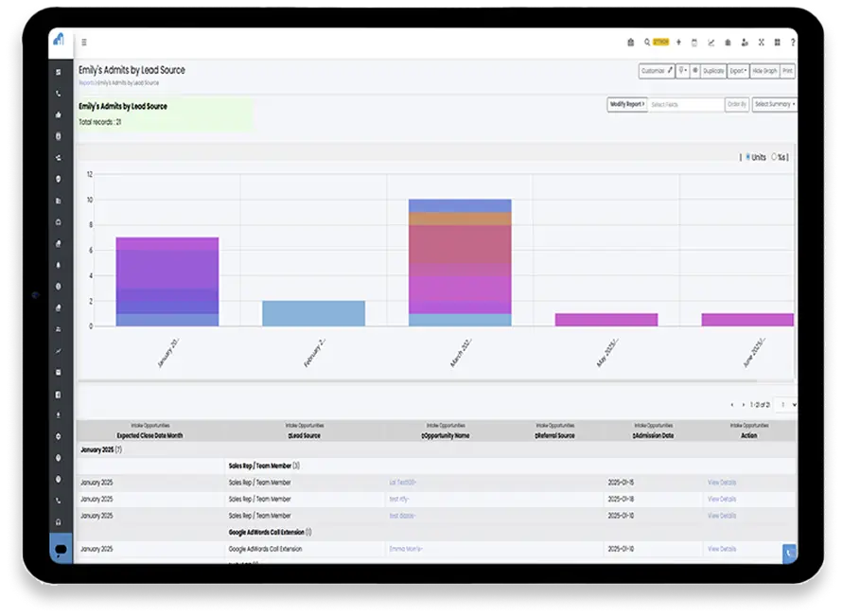
Task: Open View Details for the 2025-01-15 row
Action: pyautogui.click(x=722, y=483)
